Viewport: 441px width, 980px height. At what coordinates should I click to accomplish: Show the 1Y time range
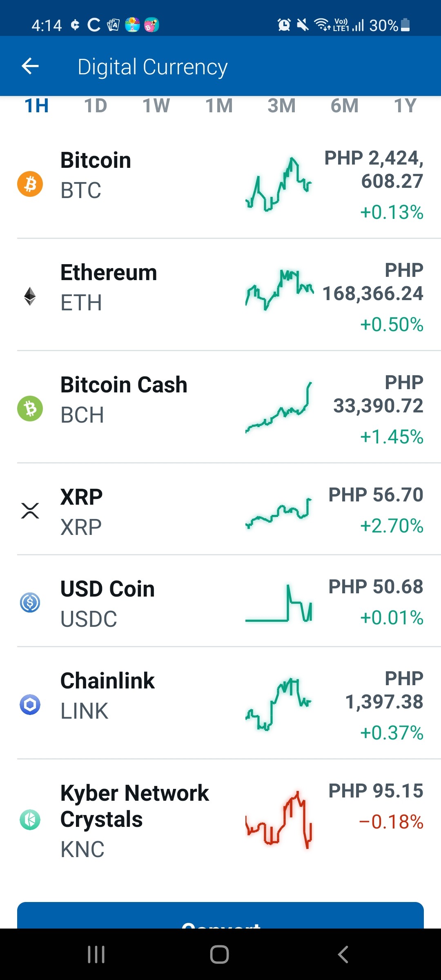[405, 106]
